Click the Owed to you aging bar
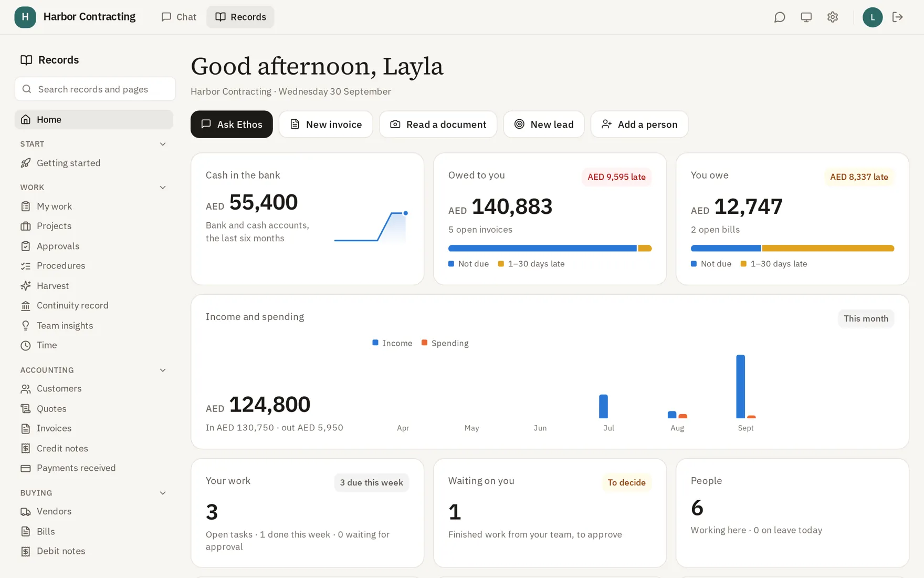 click(550, 248)
